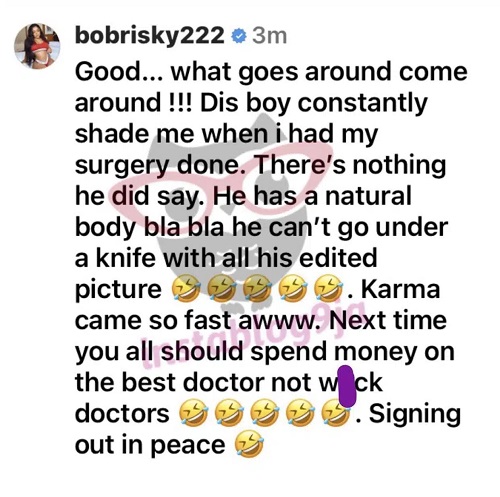The width and height of the screenshot is (500, 497).
Task: Click the laughing emoji right before "Karma"
Action: (329, 289)
